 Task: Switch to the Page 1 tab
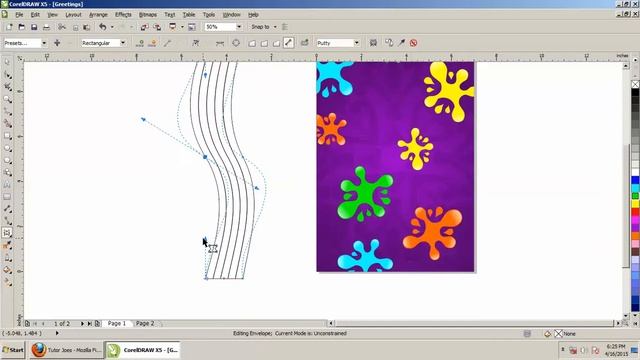(x=117, y=323)
